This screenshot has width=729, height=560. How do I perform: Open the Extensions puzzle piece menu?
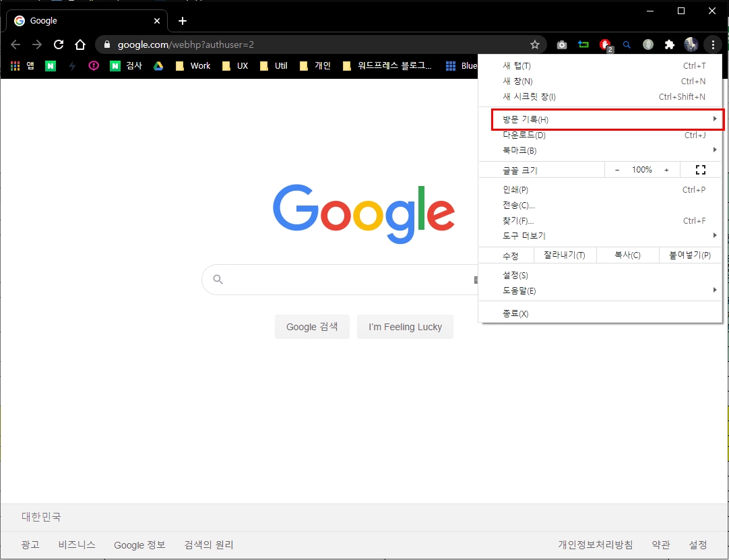point(670,44)
